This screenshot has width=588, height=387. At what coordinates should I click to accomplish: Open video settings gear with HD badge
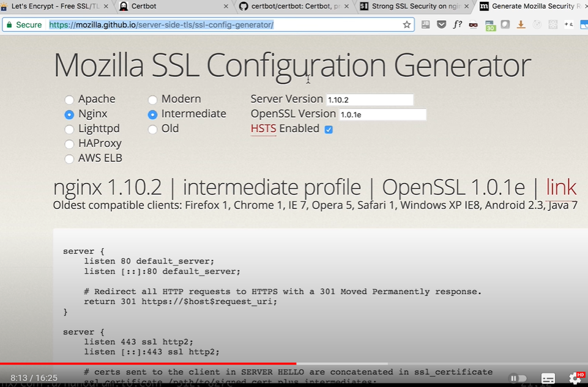pyautogui.click(x=576, y=378)
